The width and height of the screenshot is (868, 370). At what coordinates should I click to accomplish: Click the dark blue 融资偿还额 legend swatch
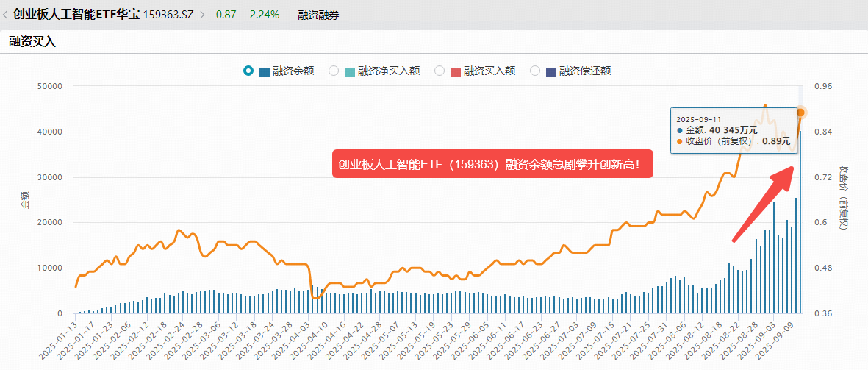click(550, 71)
